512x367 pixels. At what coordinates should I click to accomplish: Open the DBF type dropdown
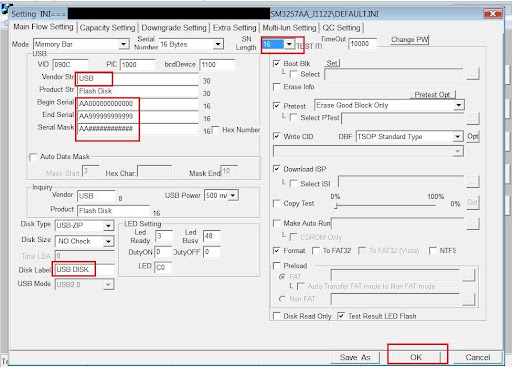[458, 137]
